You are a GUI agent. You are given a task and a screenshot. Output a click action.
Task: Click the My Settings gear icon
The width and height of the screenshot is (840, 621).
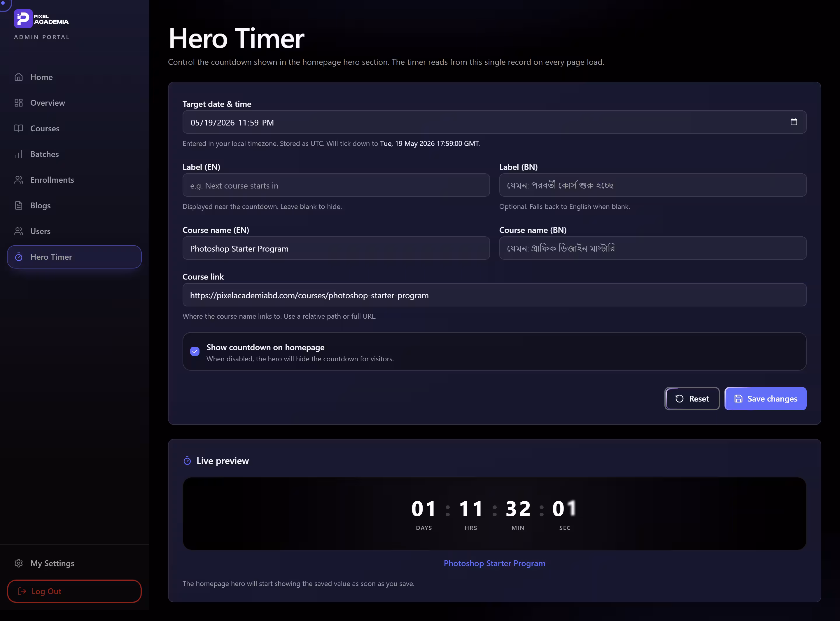[x=19, y=563]
